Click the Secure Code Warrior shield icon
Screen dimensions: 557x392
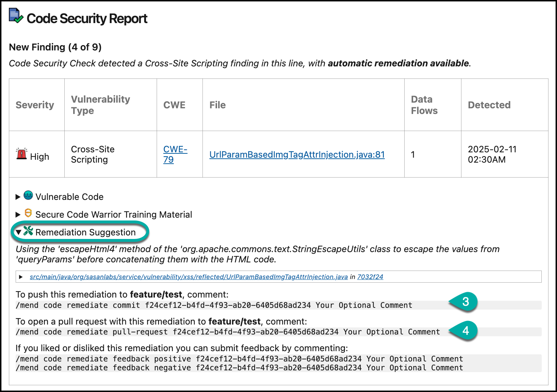pos(28,213)
